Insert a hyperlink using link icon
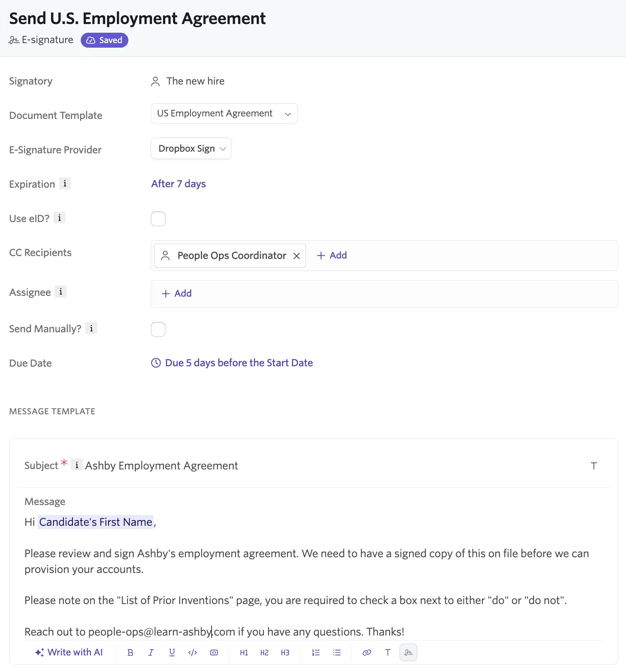This screenshot has height=672, width=626. click(x=367, y=653)
